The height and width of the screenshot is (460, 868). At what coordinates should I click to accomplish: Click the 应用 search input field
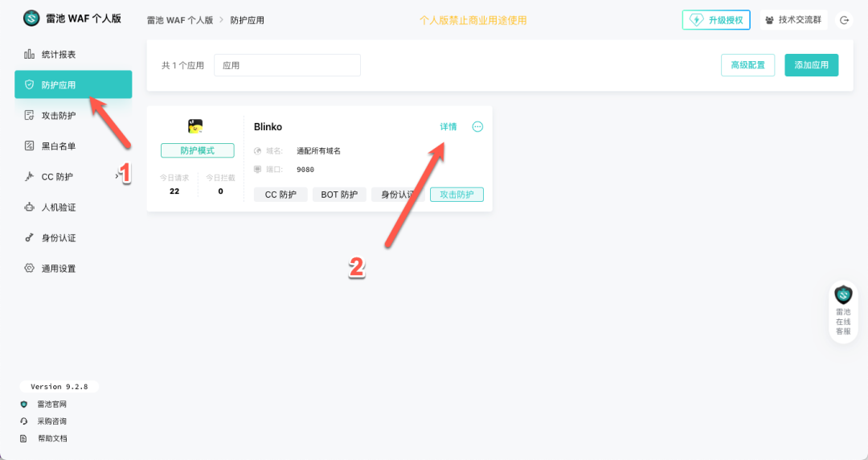(x=287, y=65)
